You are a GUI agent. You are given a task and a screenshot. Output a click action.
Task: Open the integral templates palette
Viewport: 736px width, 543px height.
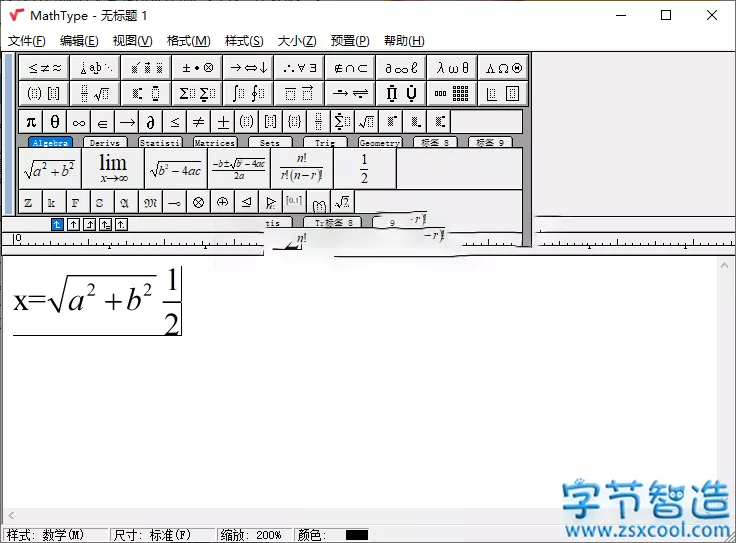pos(249,93)
